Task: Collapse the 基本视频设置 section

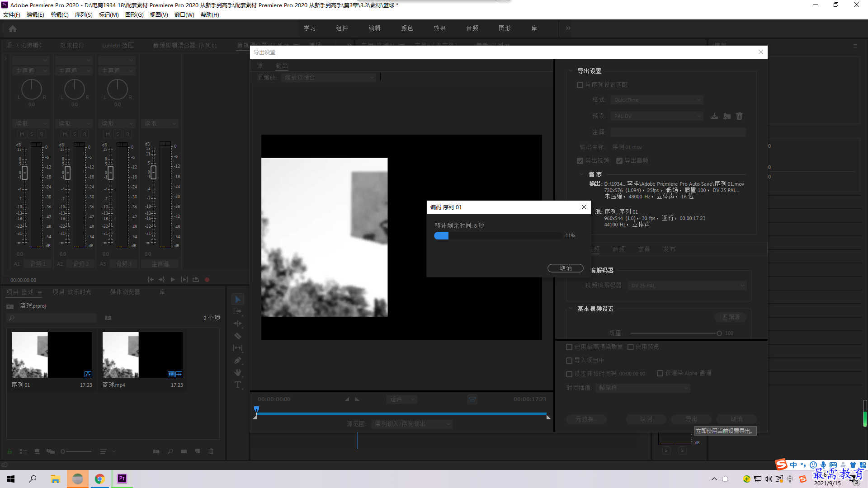Action: (x=571, y=309)
